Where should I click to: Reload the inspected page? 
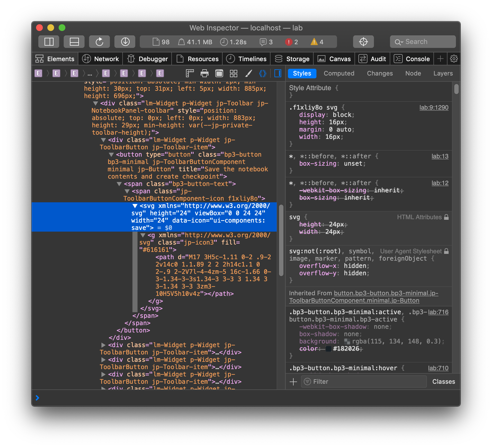tap(99, 42)
